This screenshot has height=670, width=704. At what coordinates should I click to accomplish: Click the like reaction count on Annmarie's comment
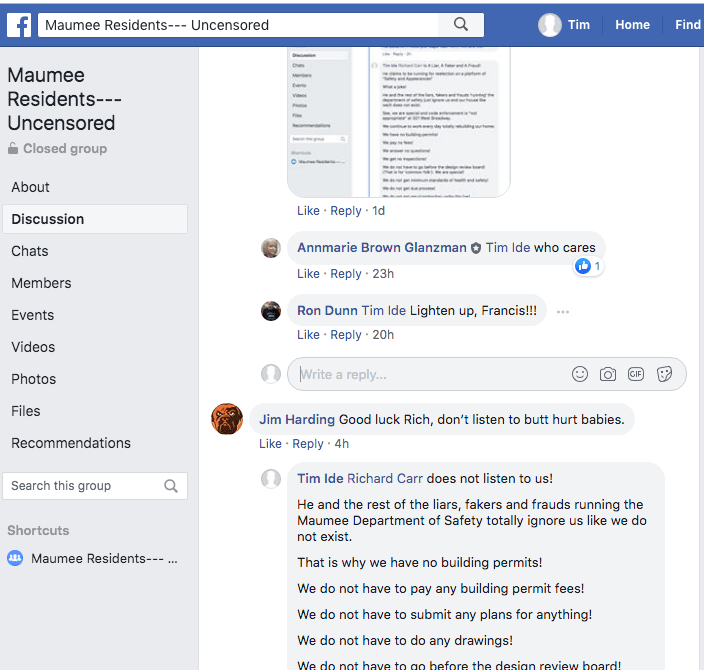(x=588, y=266)
